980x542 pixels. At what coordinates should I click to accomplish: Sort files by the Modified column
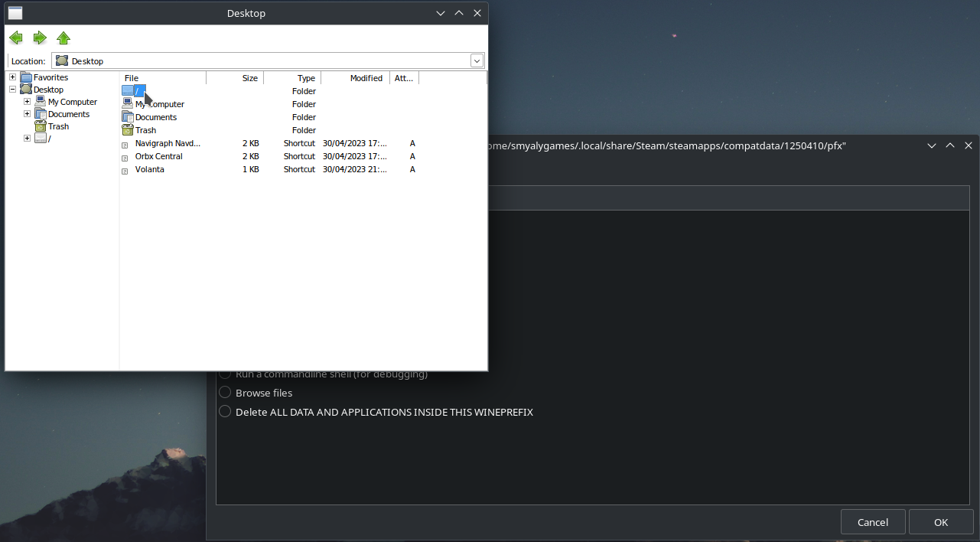pyautogui.click(x=366, y=78)
